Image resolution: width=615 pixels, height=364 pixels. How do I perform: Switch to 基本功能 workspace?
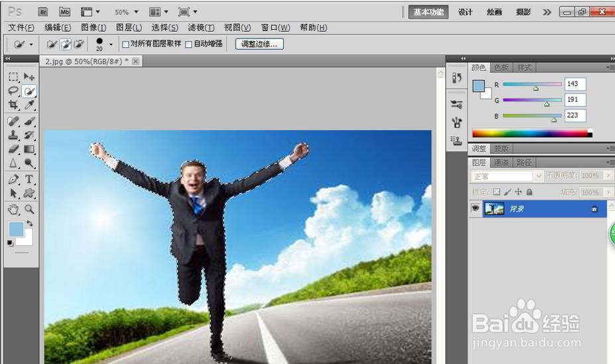pos(429,12)
